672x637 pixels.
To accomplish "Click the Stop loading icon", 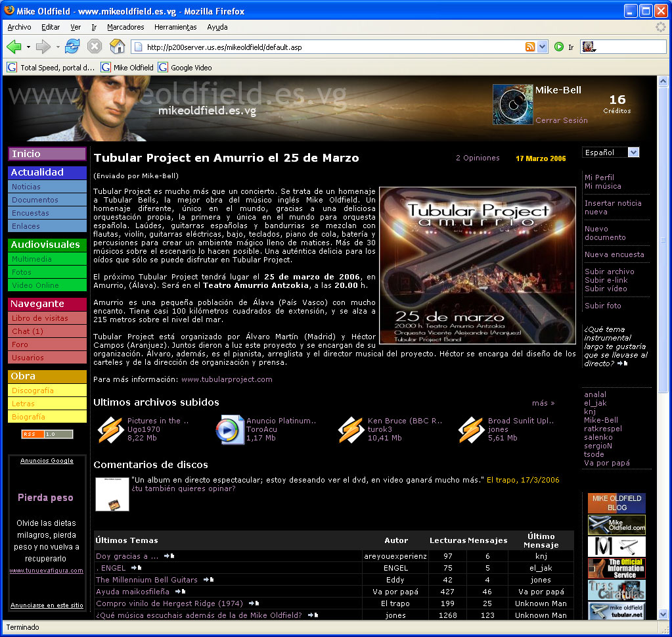I will click(95, 46).
